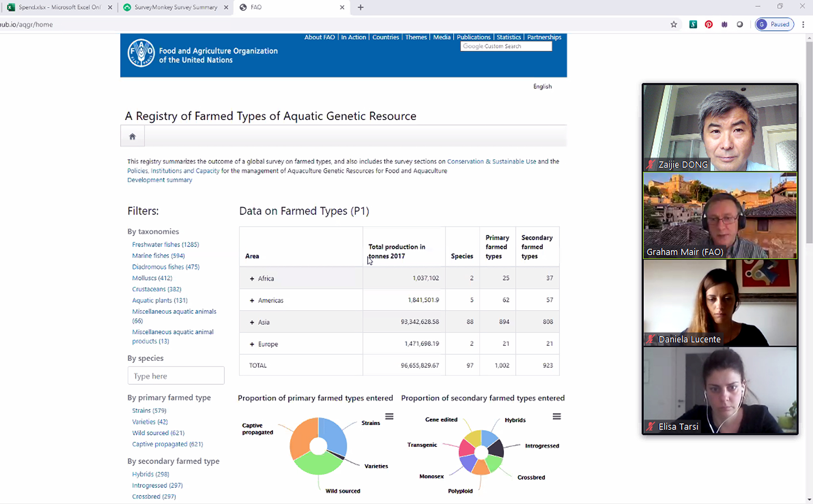
Task: Open a new browser tab
Action: tap(361, 7)
